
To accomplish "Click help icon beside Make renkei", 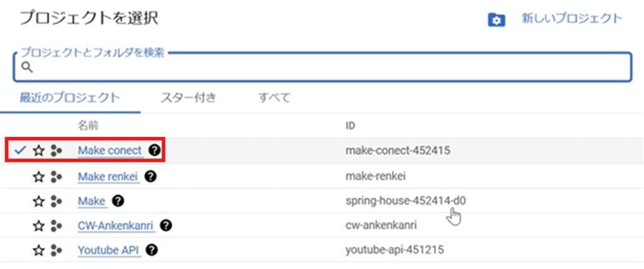I will [x=150, y=176].
